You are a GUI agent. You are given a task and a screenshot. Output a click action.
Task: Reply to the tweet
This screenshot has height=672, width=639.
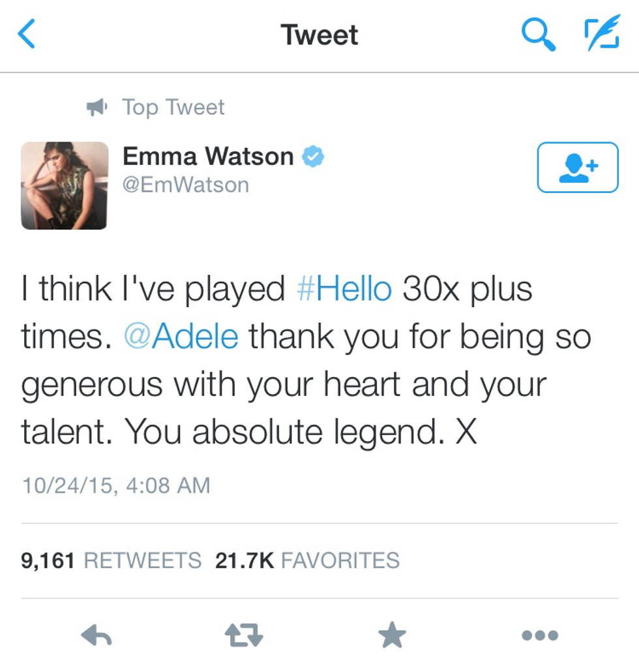97,635
